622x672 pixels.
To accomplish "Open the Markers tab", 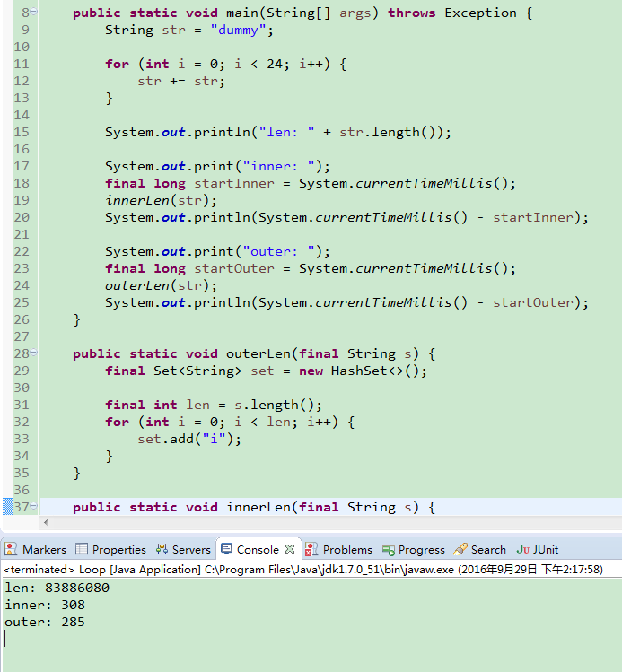I will tap(36, 549).
